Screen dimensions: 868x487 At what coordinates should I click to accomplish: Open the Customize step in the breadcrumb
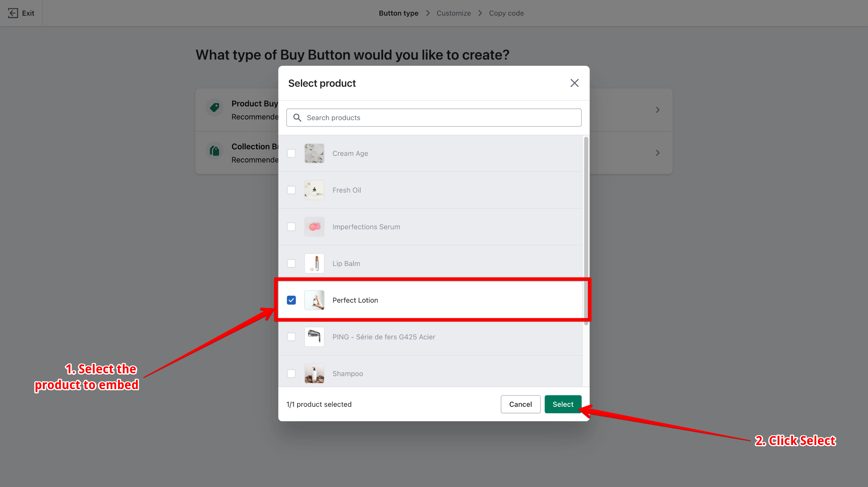tap(453, 13)
